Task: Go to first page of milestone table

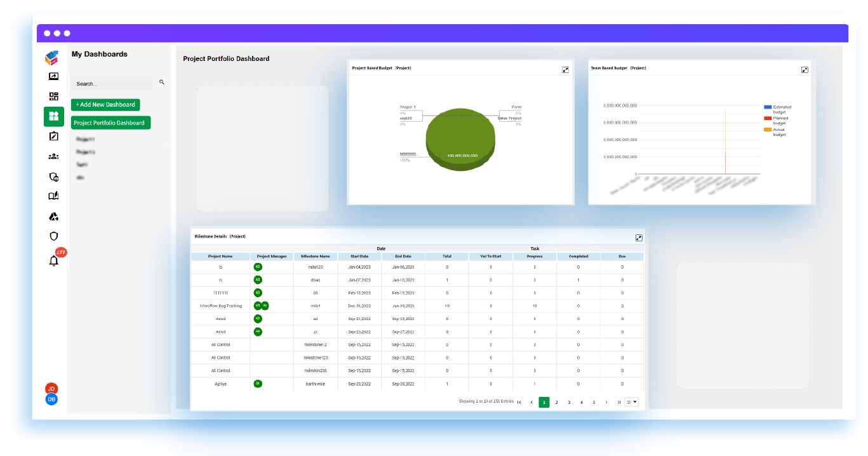Action: [x=519, y=402]
